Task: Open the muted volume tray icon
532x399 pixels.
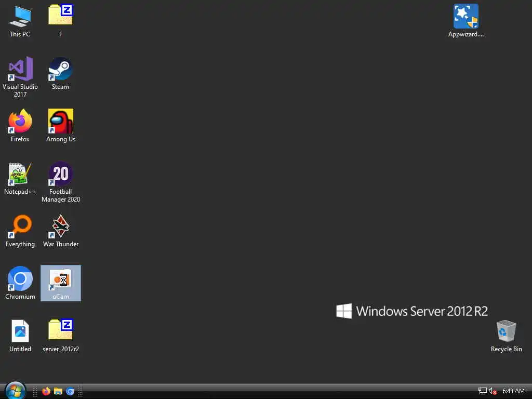Action: (x=493, y=391)
